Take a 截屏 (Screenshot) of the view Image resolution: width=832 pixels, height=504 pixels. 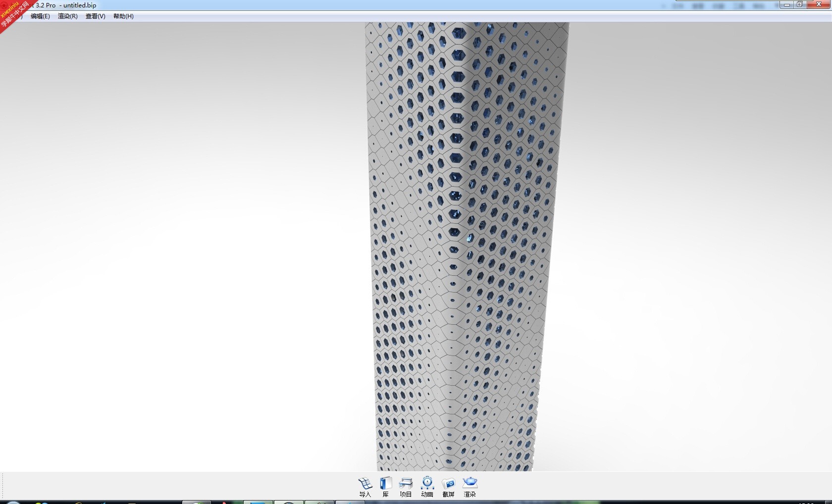449,487
